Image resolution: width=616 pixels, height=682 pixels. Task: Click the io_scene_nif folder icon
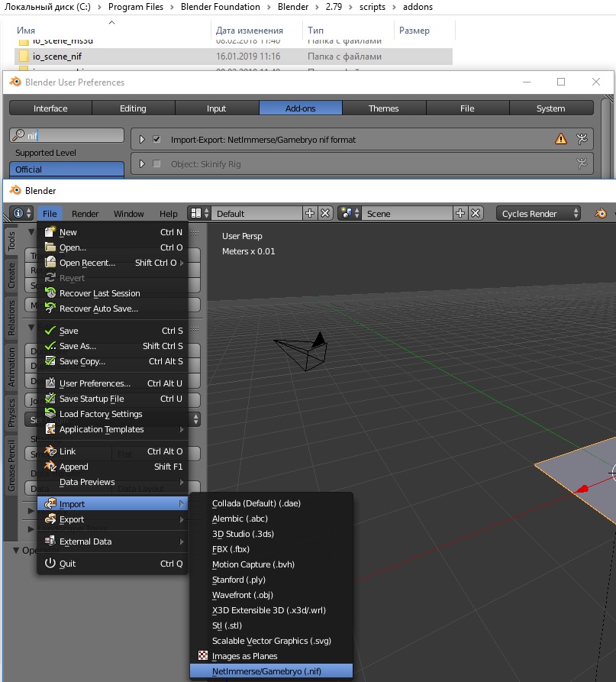pyautogui.click(x=24, y=56)
